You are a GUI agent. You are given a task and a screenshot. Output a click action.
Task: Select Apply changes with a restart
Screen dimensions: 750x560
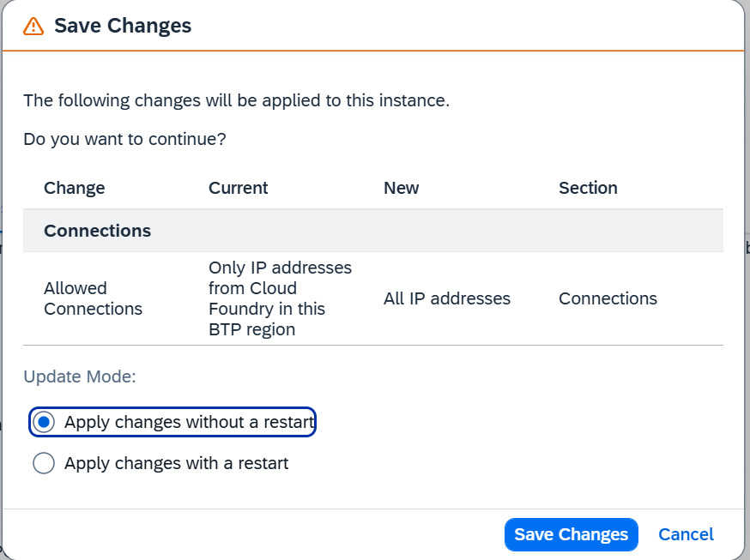click(x=160, y=463)
